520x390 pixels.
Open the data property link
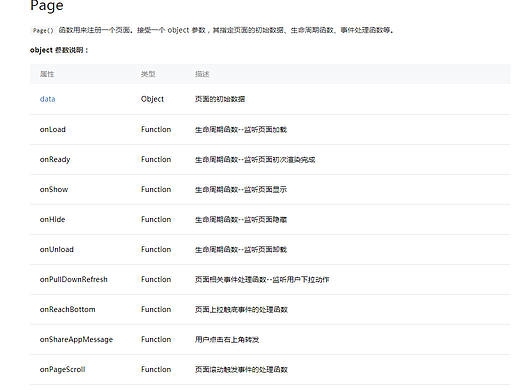[x=47, y=99]
